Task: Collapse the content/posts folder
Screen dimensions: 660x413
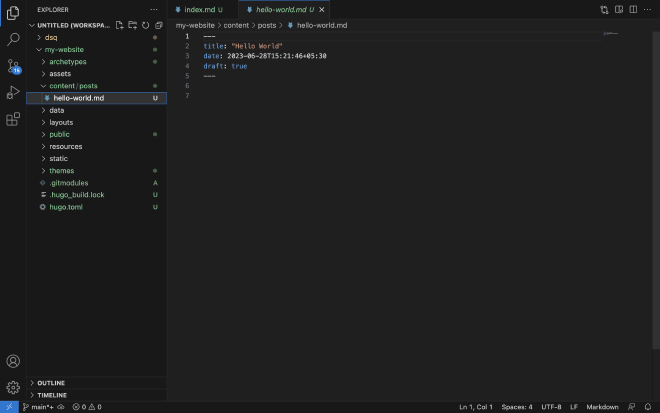Action: pyautogui.click(x=96, y=86)
